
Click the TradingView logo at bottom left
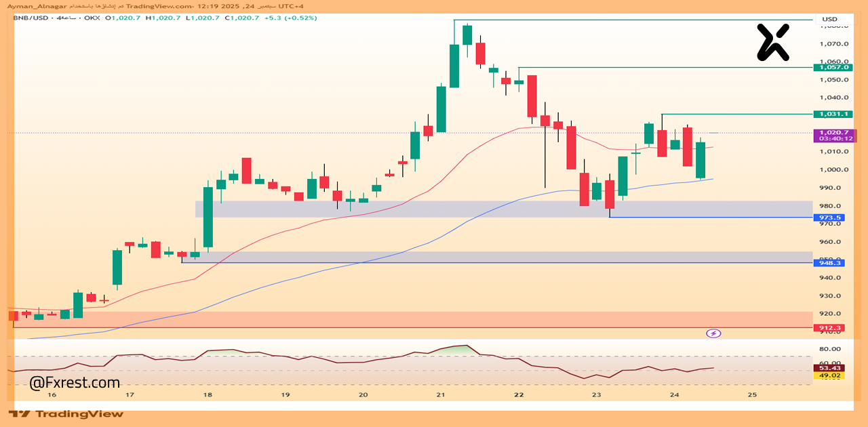[66, 413]
